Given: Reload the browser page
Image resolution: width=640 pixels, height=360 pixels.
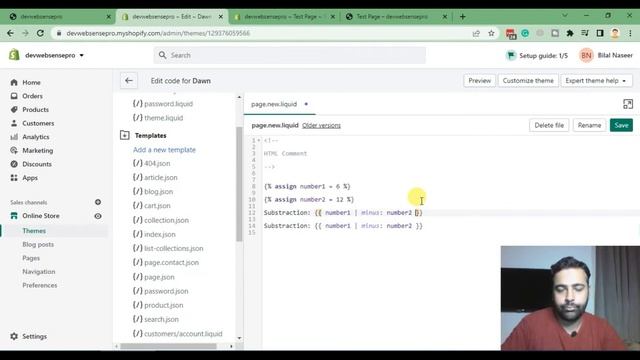Looking at the screenshot, I should [x=40, y=33].
